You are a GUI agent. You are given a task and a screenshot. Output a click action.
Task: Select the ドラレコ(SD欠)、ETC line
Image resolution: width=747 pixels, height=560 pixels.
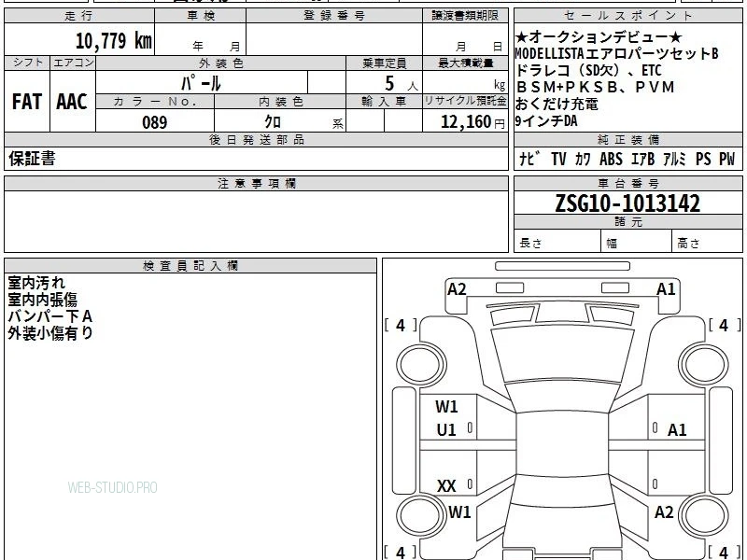tap(589, 71)
